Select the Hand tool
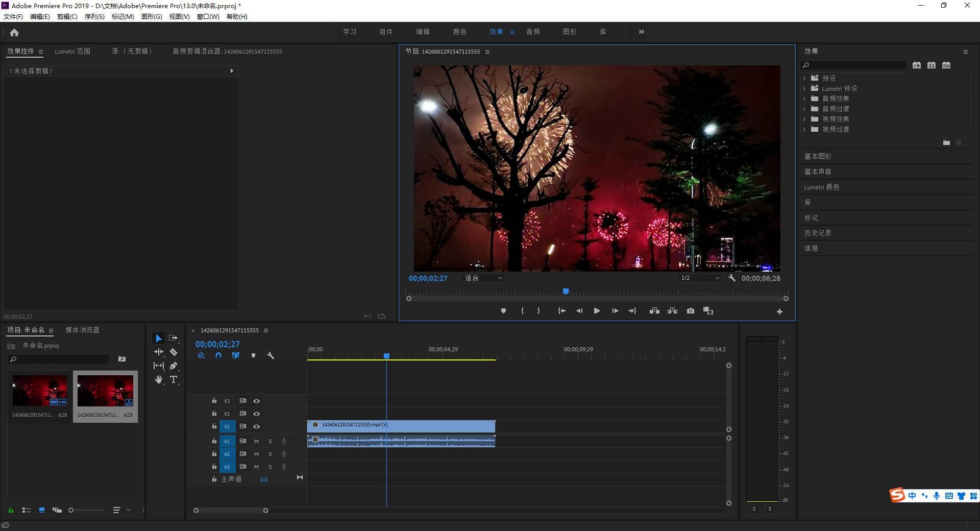Screen dimensions: 980x531 pos(159,379)
